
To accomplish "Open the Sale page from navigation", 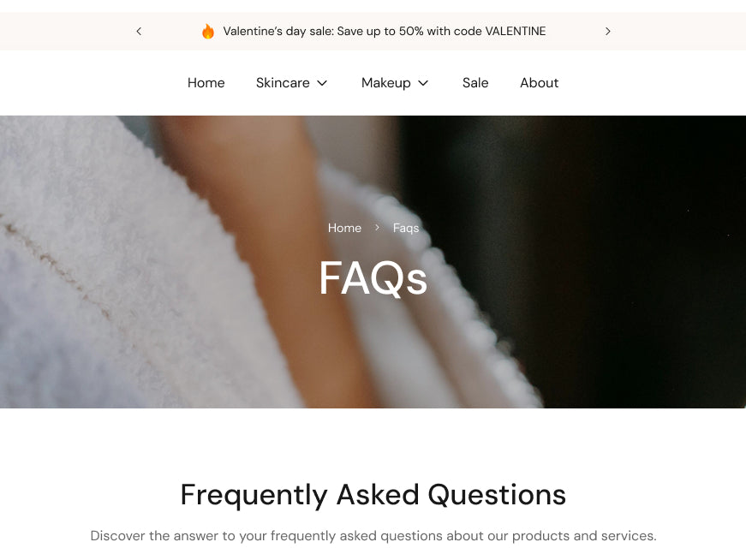I will (475, 83).
